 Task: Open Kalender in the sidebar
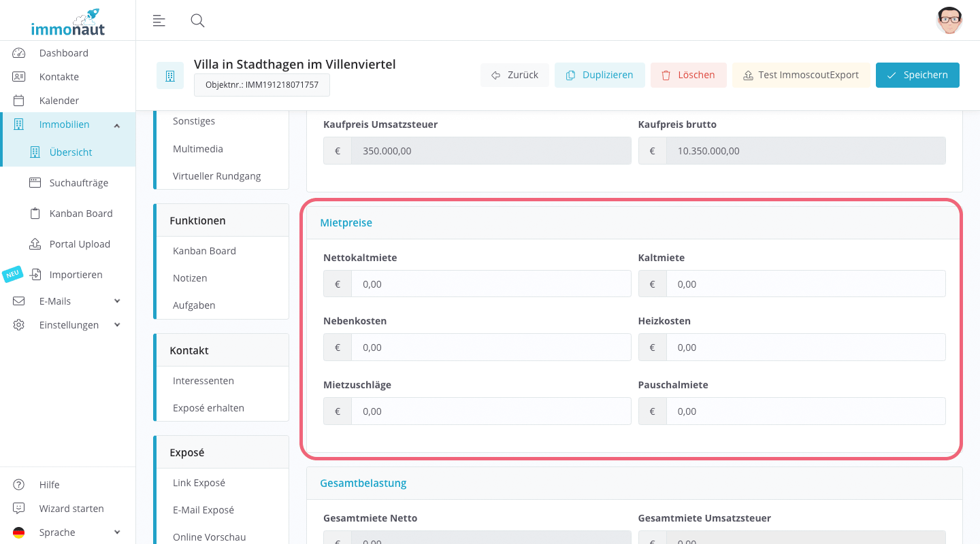click(x=59, y=101)
